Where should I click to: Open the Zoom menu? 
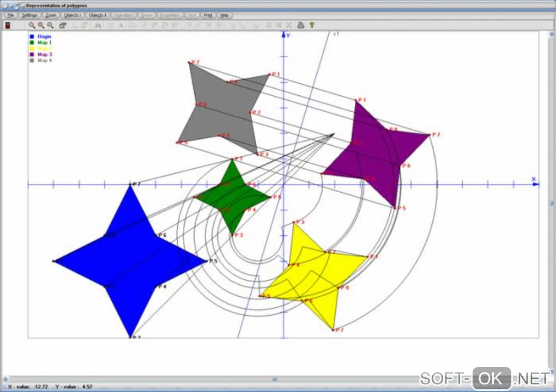point(51,16)
